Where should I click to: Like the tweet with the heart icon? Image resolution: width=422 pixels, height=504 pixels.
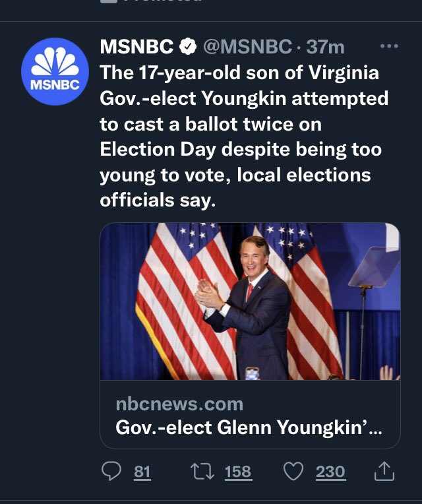[x=293, y=471]
